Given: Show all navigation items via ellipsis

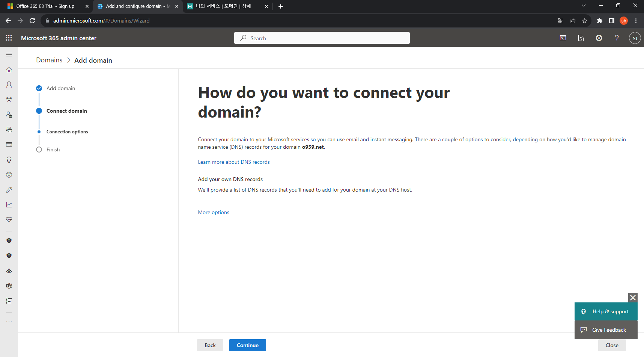Looking at the screenshot, I should 9,322.
